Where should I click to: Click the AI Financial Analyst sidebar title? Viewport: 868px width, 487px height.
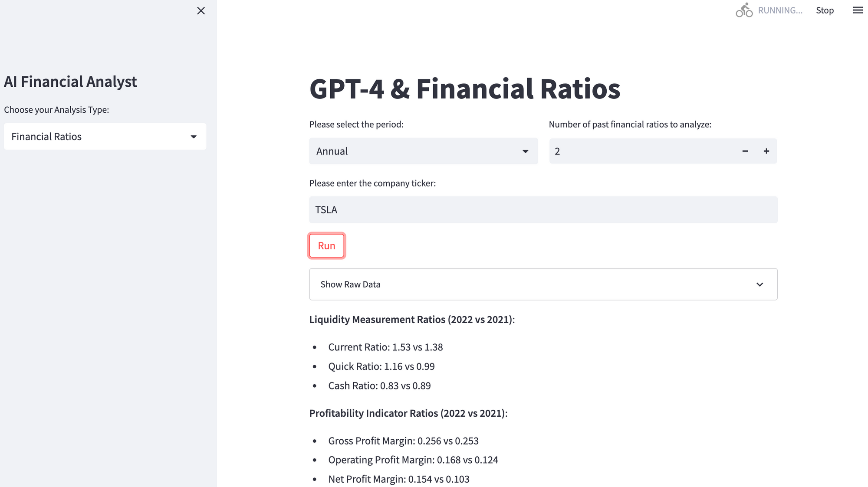(70, 82)
